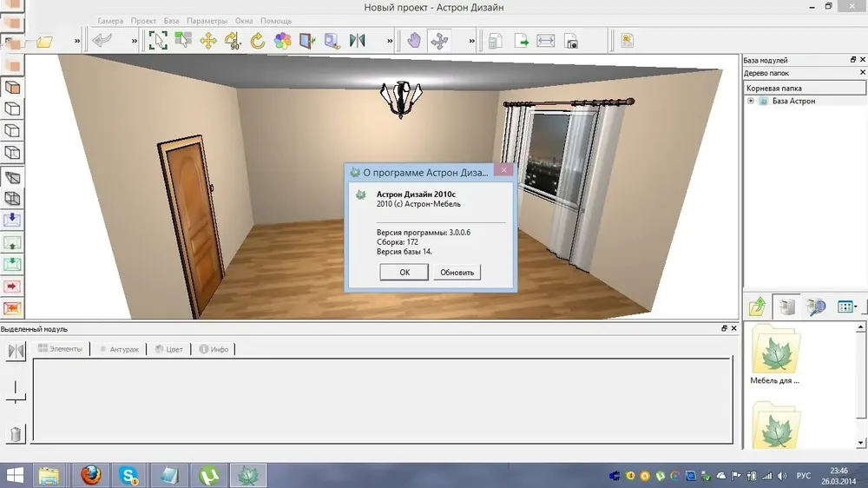Open the Параметры menu
The width and height of the screenshot is (868, 488).
(207, 21)
